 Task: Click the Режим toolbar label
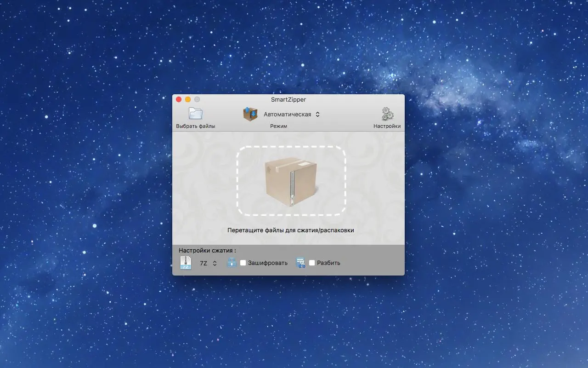278,126
